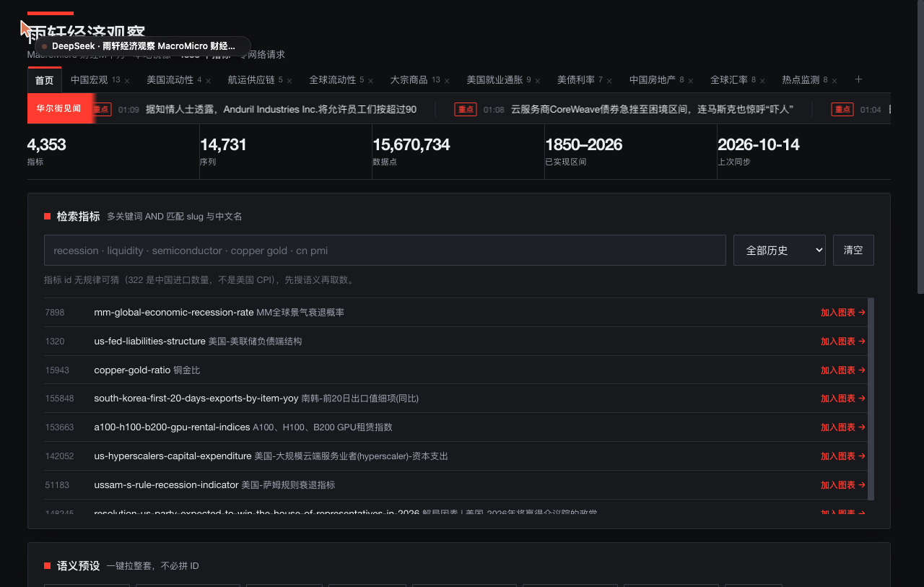Viewport: 924px width, 587px height.
Task: Add mm-global-economic-recession-rate to chart
Action: pyautogui.click(x=843, y=313)
